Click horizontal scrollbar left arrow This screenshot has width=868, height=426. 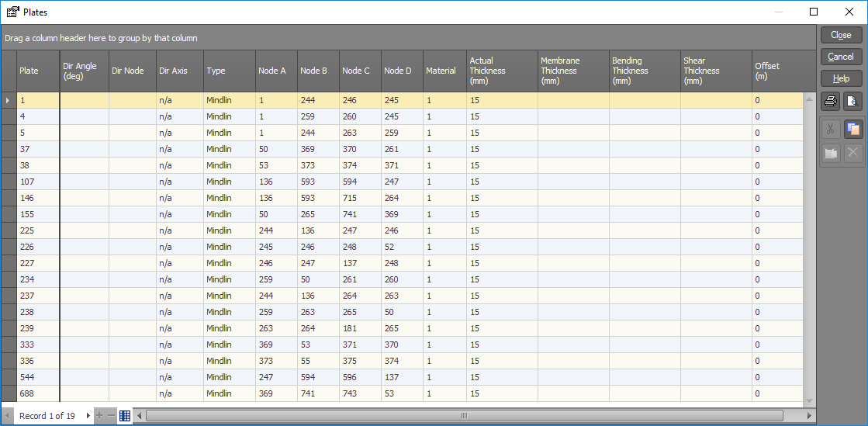(140, 415)
